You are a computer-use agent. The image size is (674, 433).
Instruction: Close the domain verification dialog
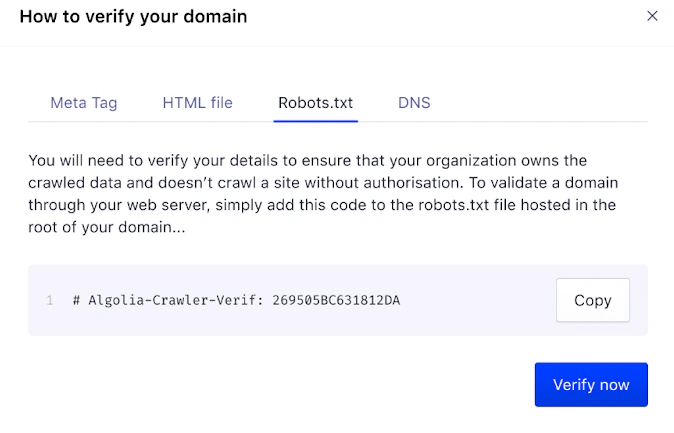tap(652, 16)
